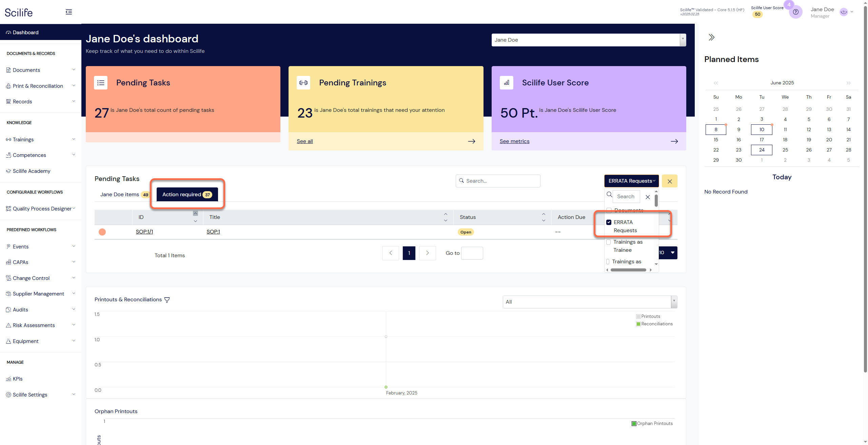
Task: Click the Scilife User Score chart icon
Action: coord(507,82)
